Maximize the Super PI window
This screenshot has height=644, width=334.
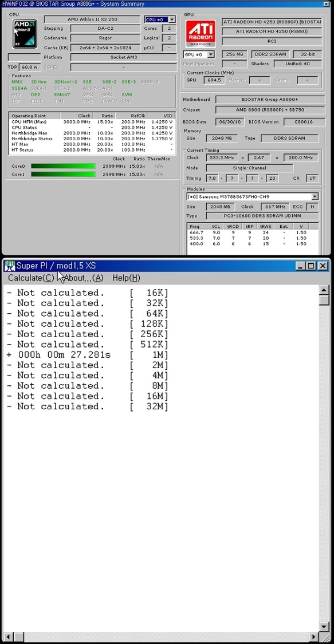pos(312,266)
